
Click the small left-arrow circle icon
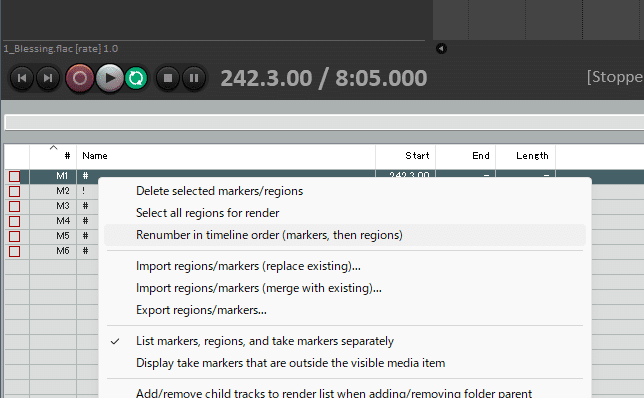pos(442,48)
